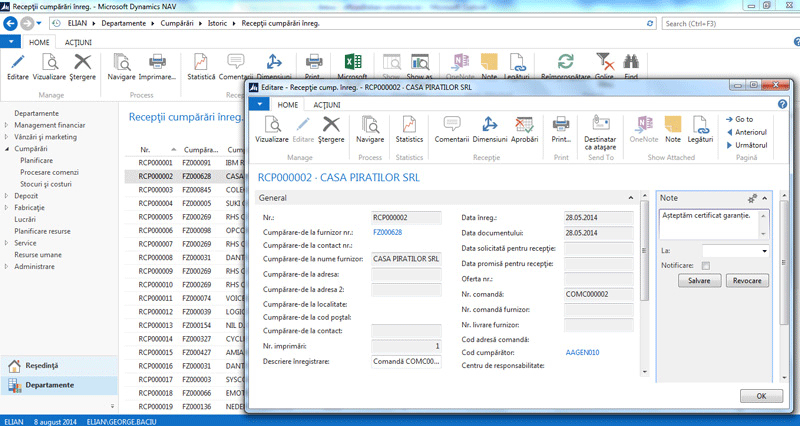Open Note panel customize gear
Viewport: 800px width, 426px height.
point(752,198)
